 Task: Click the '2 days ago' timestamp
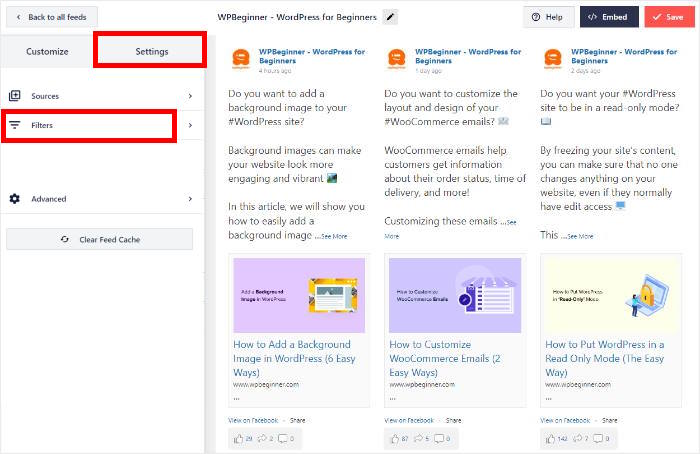pyautogui.click(x=586, y=71)
